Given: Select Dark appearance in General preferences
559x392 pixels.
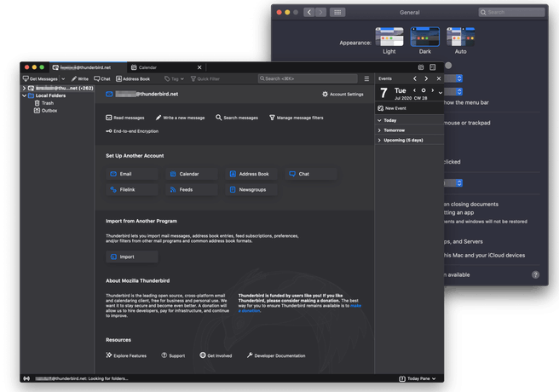Looking at the screenshot, I should click(425, 40).
